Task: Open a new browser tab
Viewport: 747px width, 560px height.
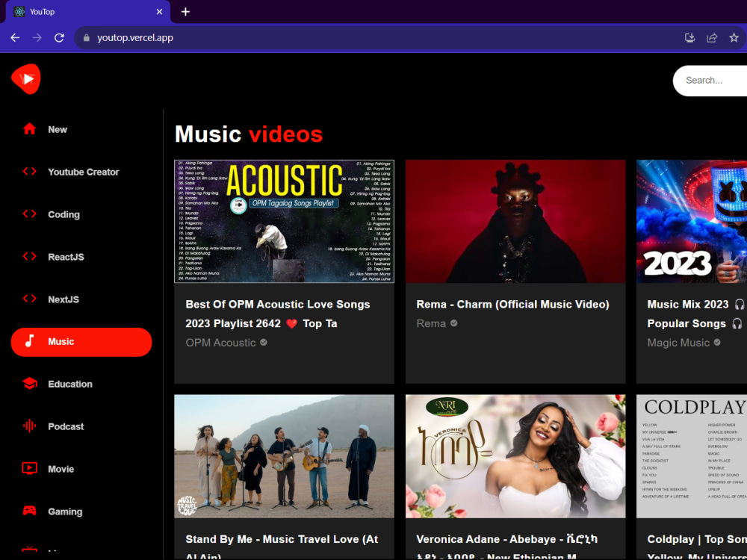Action: pyautogui.click(x=185, y=12)
